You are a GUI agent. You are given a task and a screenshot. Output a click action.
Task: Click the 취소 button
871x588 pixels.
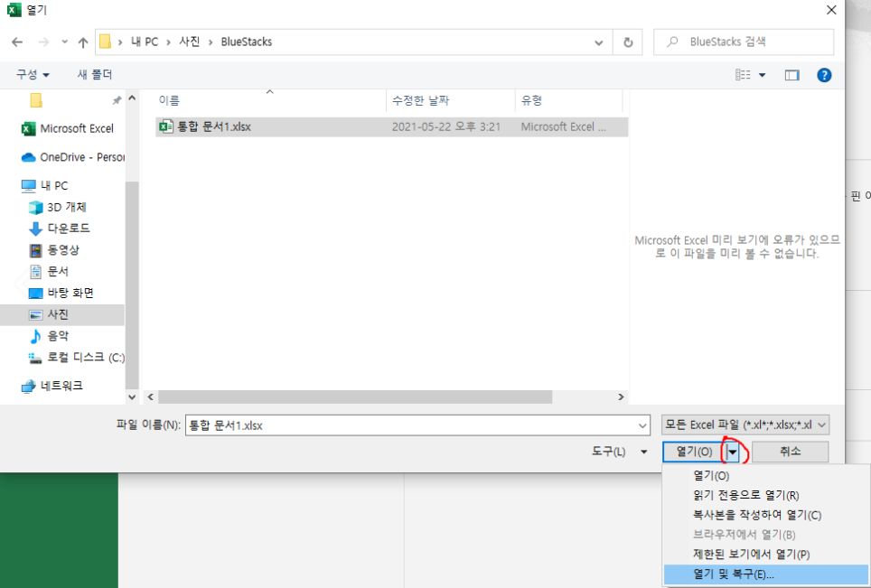click(790, 452)
